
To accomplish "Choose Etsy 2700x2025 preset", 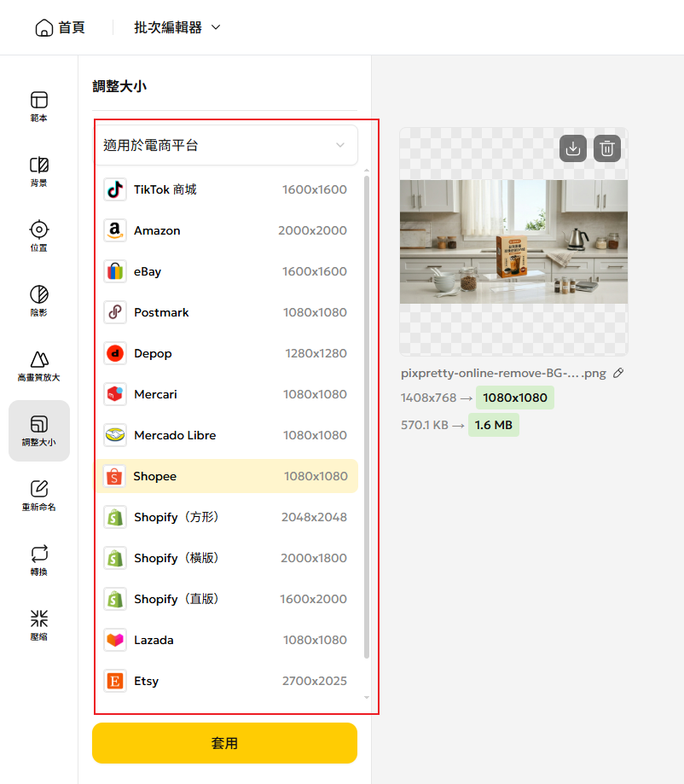I will pyautogui.click(x=226, y=681).
